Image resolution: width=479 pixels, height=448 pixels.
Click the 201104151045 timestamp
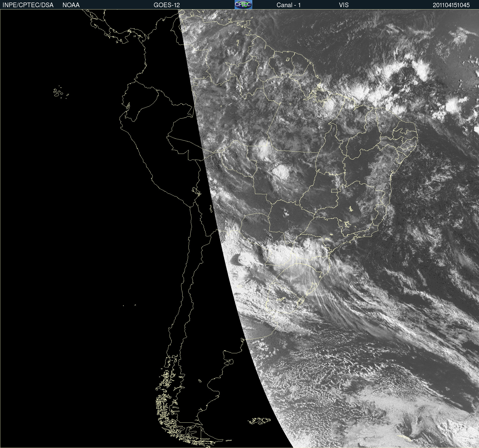451,5
